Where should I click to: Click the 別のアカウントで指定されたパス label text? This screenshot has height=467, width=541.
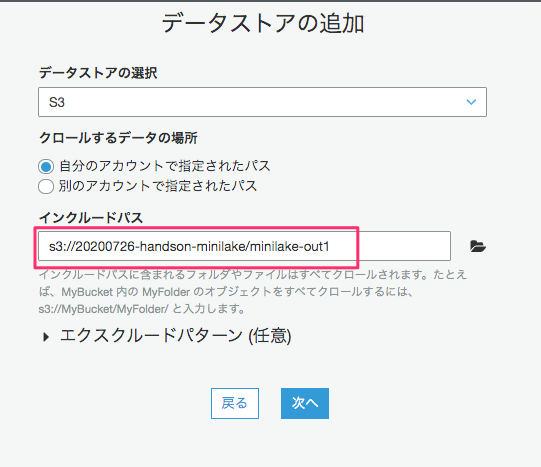[x=158, y=186]
